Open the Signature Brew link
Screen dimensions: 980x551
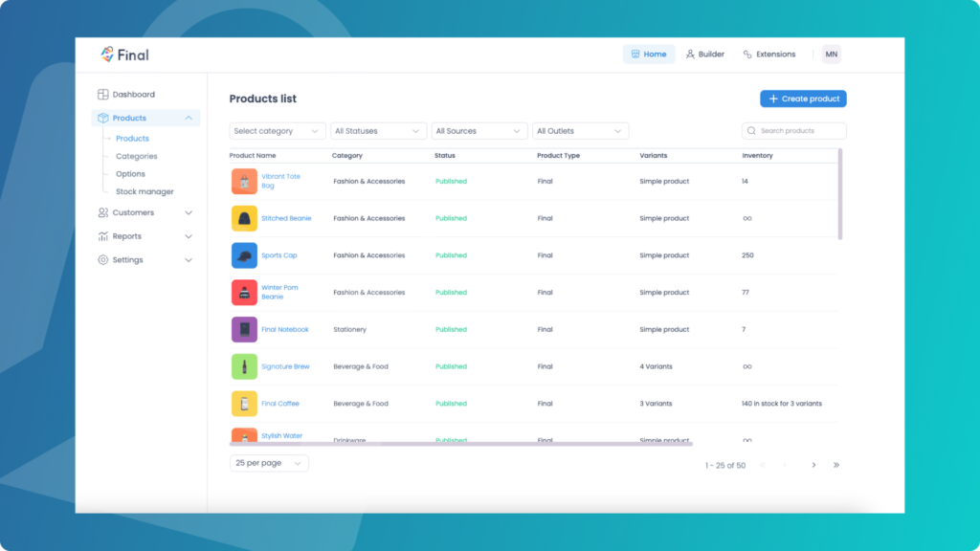285,366
